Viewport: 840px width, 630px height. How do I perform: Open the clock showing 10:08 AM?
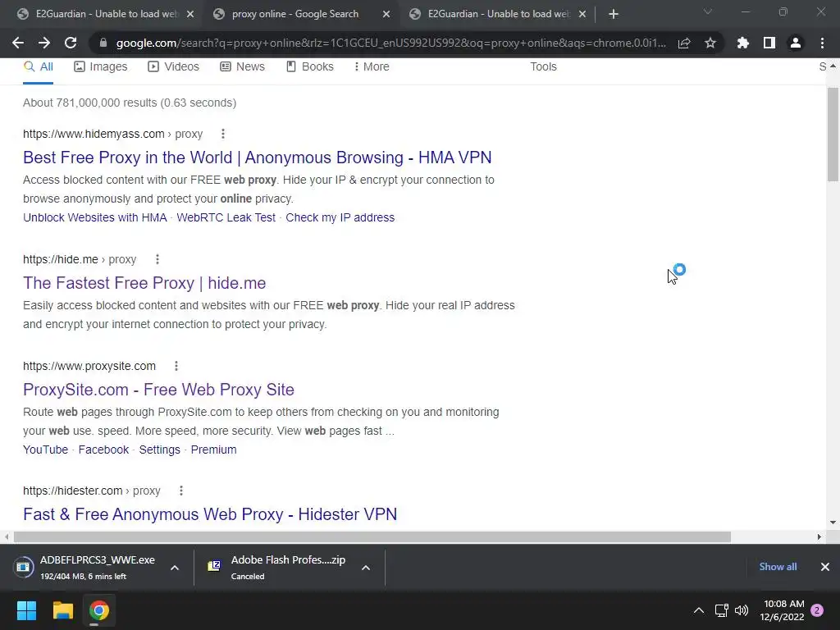pyautogui.click(x=782, y=610)
